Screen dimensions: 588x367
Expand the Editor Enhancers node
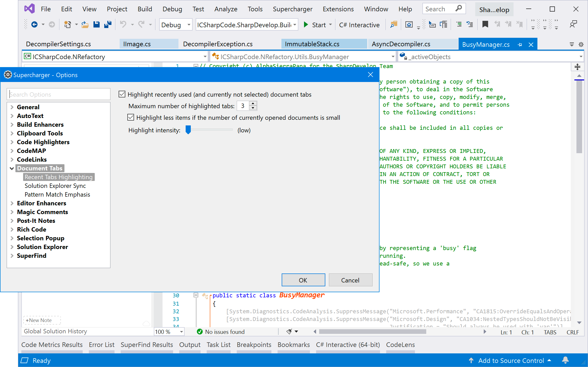point(12,203)
